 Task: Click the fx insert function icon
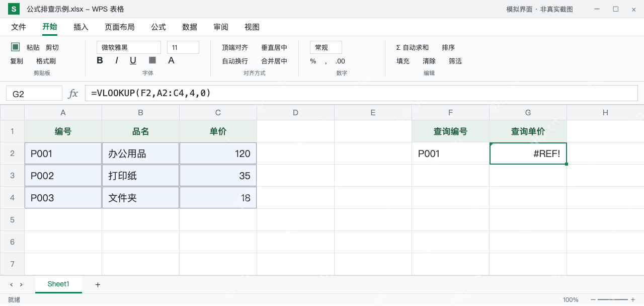73,93
